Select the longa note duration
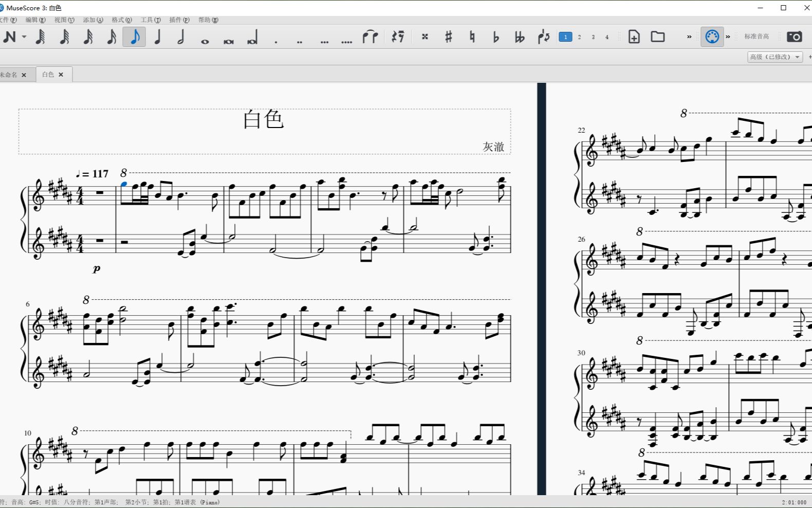This screenshot has width=812, height=508. tap(252, 37)
